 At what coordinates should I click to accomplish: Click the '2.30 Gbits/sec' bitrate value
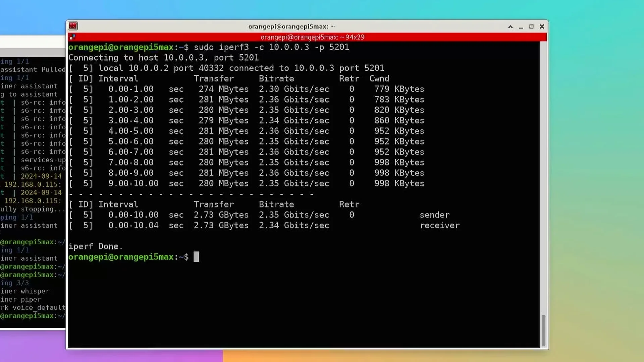point(294,89)
